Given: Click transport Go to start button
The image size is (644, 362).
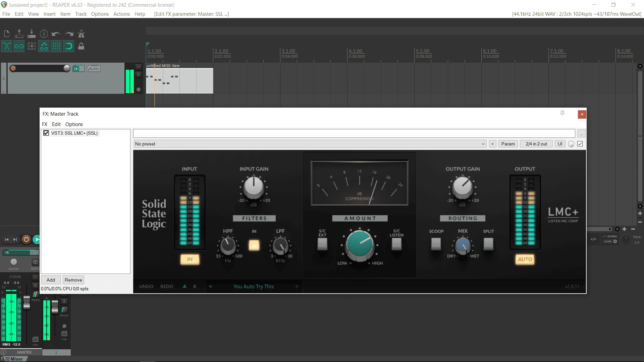Looking at the screenshot, I should pyautogui.click(x=7, y=239).
